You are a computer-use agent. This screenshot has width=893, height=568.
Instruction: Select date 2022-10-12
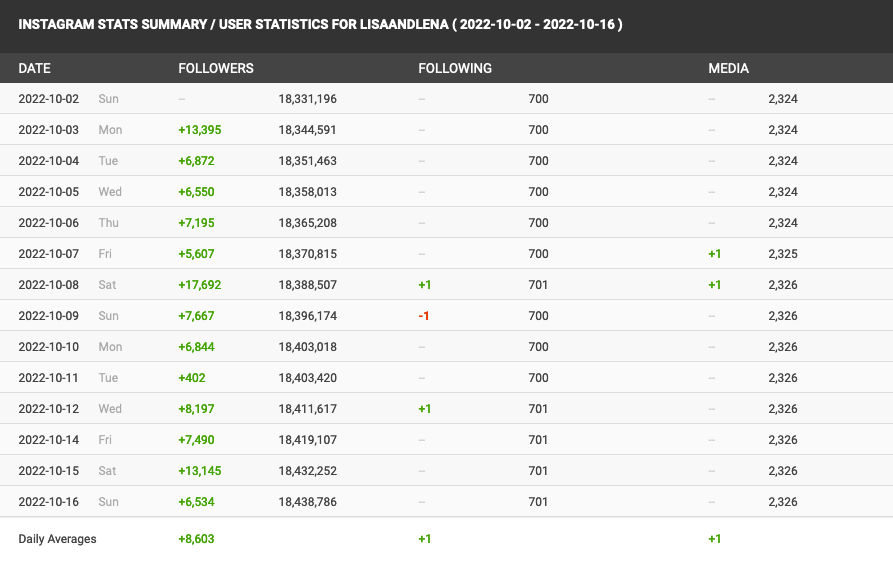[48, 408]
